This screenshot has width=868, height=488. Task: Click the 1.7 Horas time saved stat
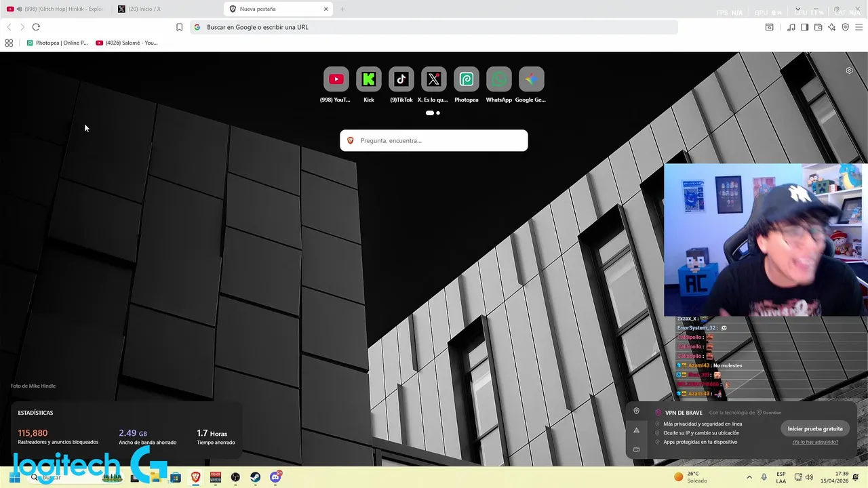coord(216,437)
